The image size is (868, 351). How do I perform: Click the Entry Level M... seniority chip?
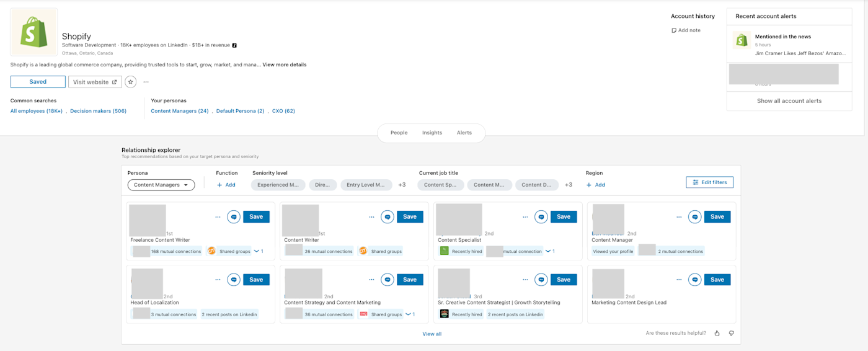pyautogui.click(x=366, y=185)
